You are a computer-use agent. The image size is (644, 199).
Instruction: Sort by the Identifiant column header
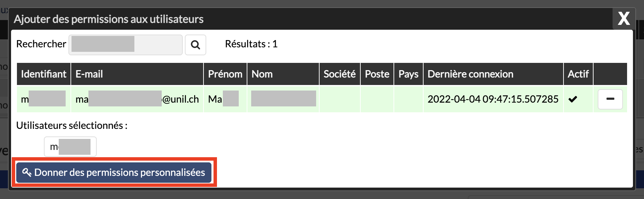[x=44, y=74]
